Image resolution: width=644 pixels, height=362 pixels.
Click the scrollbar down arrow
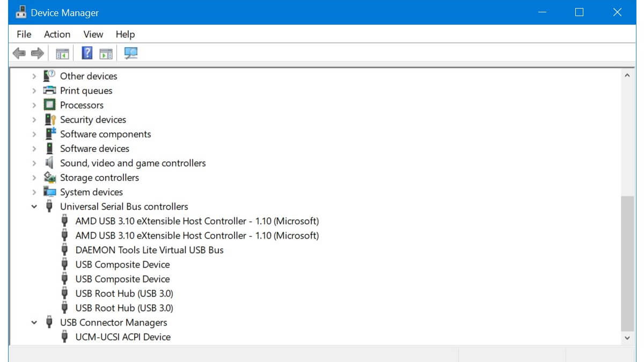point(627,338)
